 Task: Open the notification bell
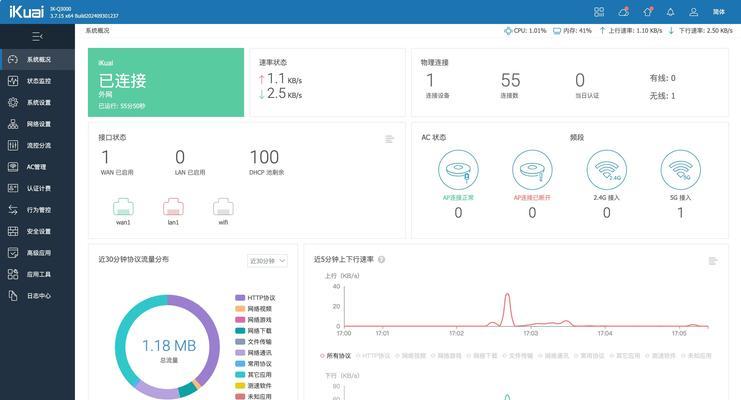pos(671,12)
